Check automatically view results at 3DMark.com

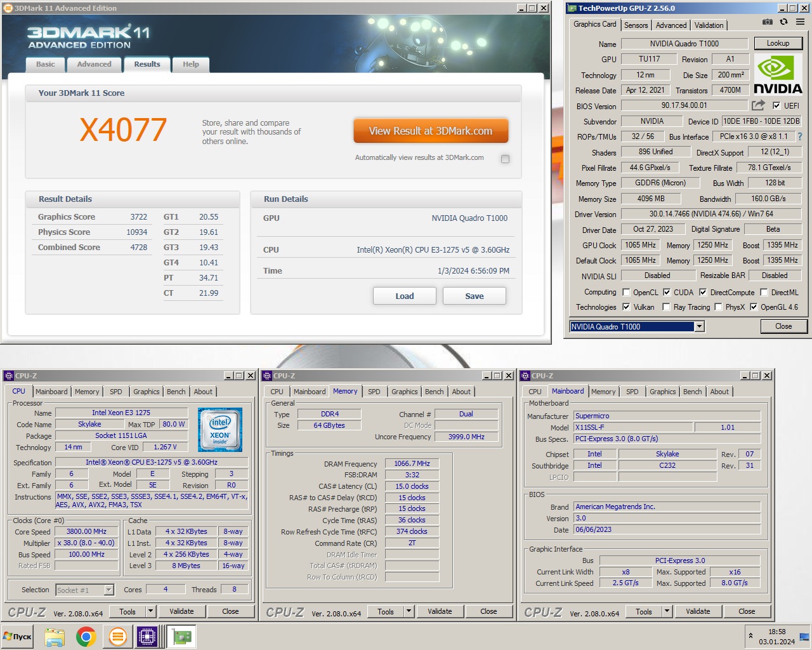coord(505,159)
